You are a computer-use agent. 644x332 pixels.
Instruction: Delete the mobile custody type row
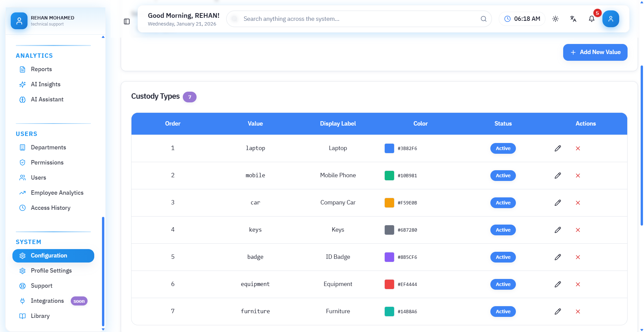(x=578, y=176)
